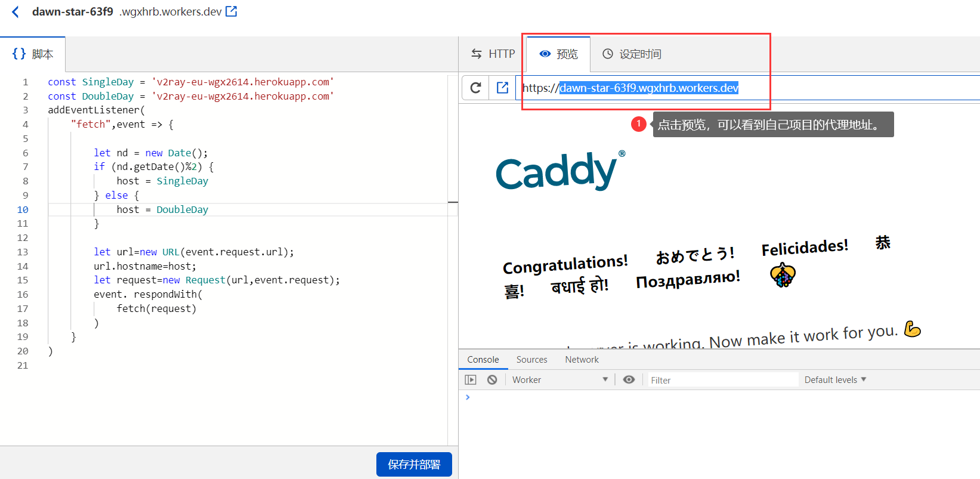Open the 设定时间 schedule tab
The height and width of the screenshot is (479, 980).
point(632,54)
